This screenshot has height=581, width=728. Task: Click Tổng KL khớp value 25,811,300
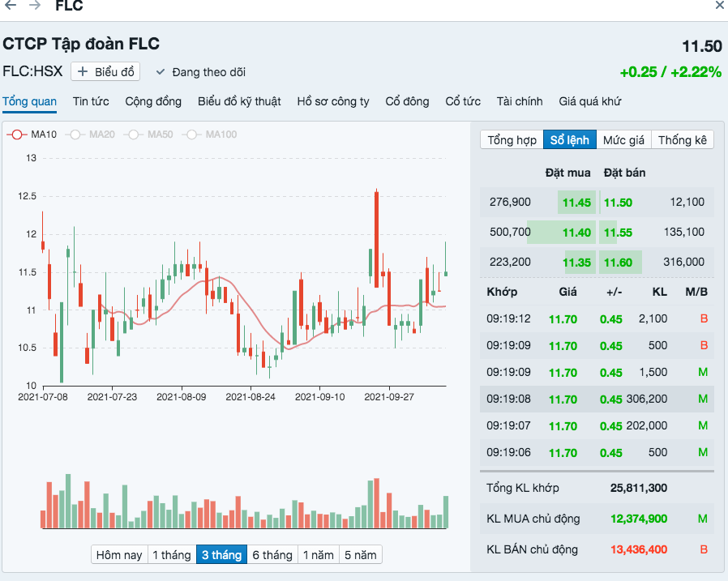coord(639,488)
